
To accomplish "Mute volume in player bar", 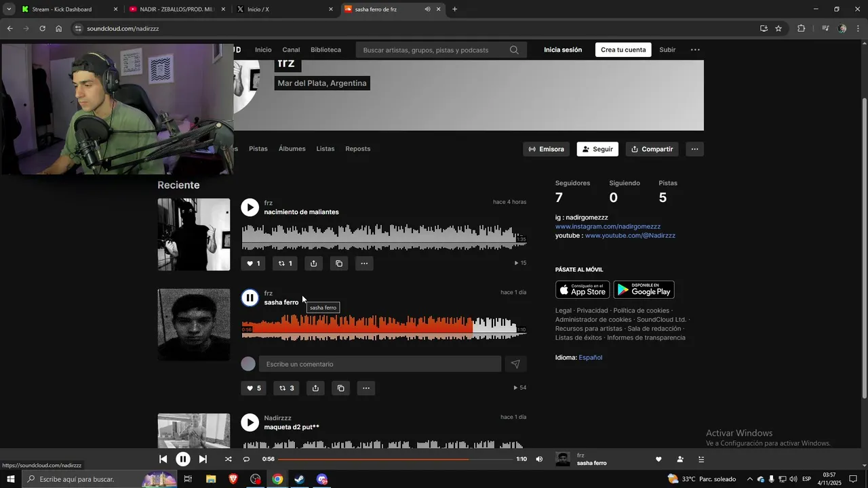I will pyautogui.click(x=539, y=459).
